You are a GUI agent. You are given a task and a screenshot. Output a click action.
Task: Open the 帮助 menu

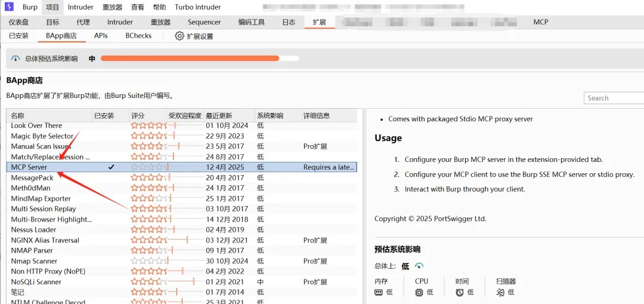click(x=159, y=7)
